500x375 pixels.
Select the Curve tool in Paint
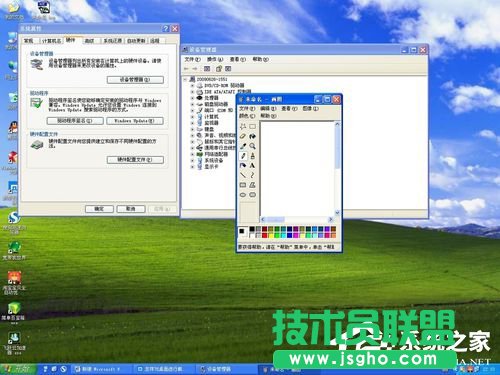coord(253,175)
